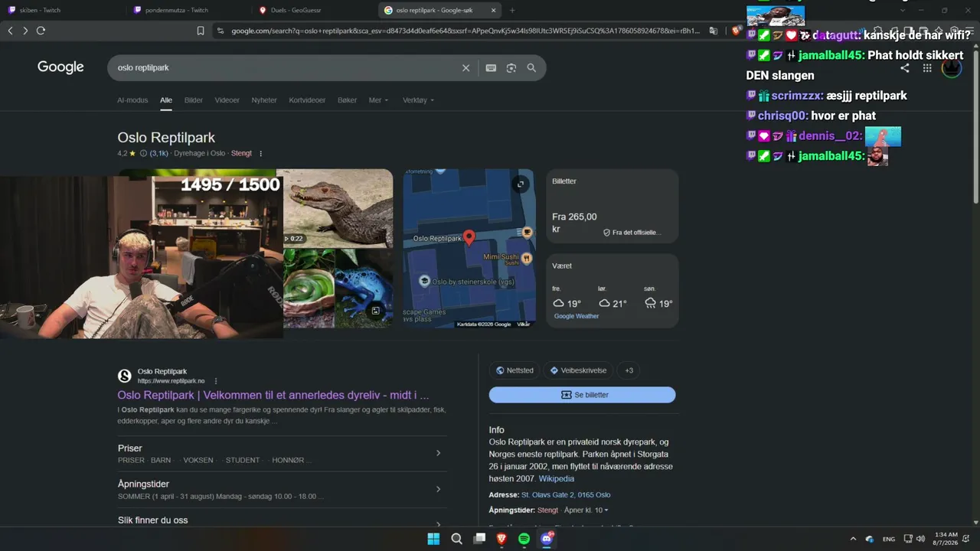980x551 pixels.
Task: Open the clock and date in taskbar
Action: (x=945, y=539)
